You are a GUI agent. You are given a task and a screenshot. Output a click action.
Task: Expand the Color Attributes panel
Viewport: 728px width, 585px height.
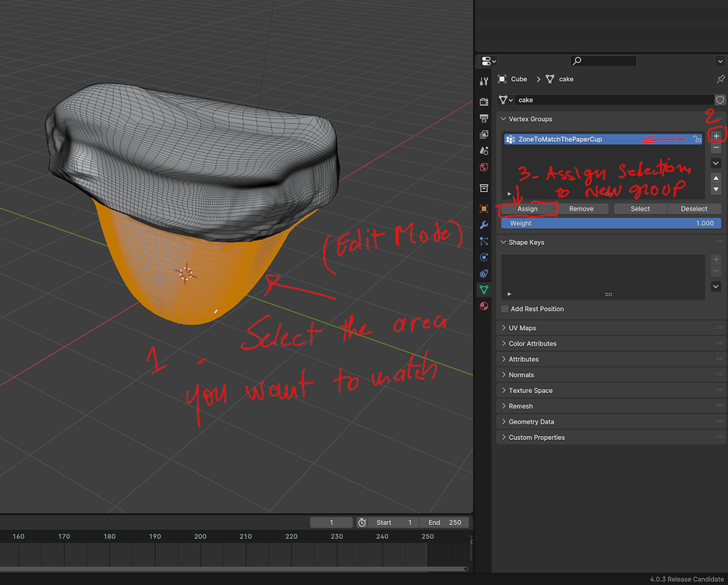point(504,343)
